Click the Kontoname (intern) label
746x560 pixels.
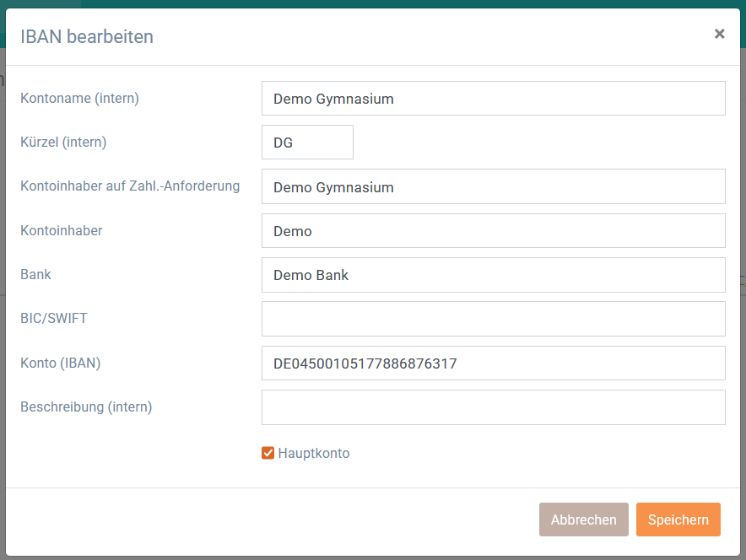pos(79,99)
